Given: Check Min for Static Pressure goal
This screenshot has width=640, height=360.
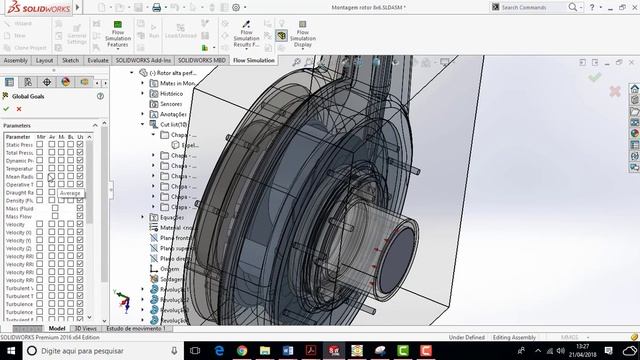Looking at the screenshot, I should 40,144.
